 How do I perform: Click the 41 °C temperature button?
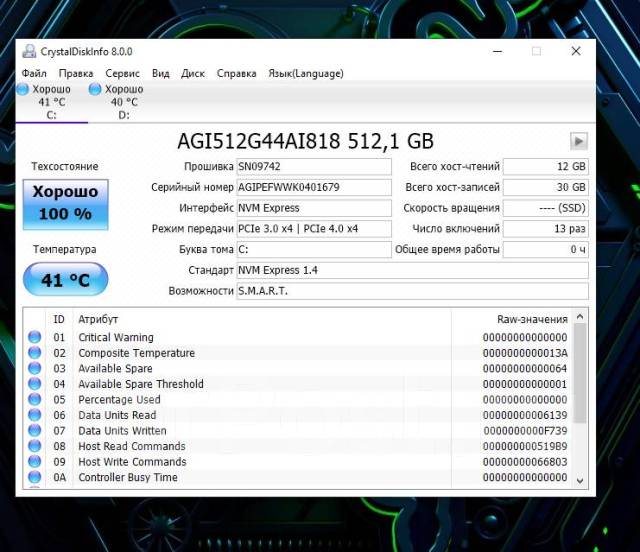(66, 280)
